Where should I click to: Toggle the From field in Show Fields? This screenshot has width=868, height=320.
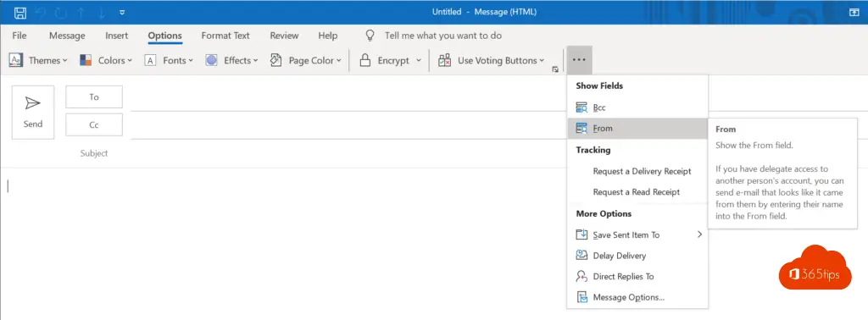(x=637, y=128)
